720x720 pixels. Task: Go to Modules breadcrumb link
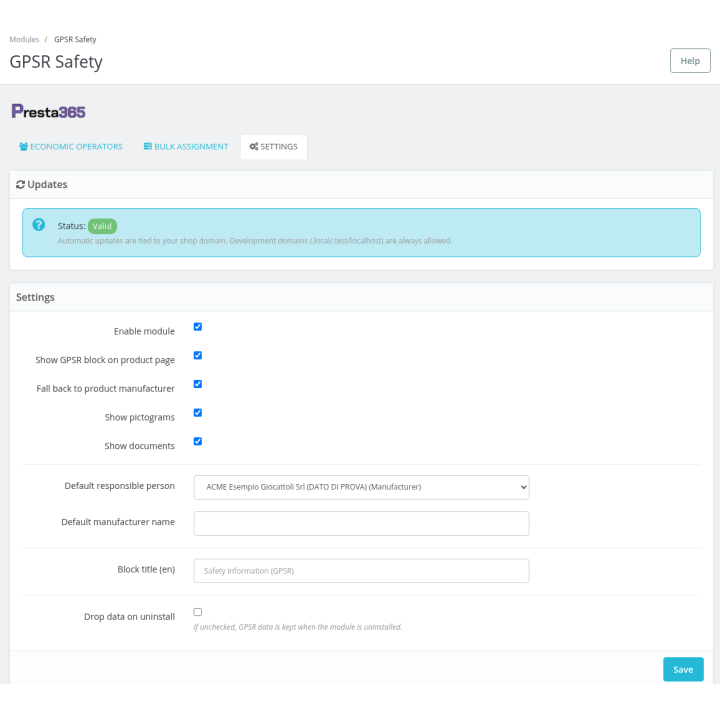(24, 39)
